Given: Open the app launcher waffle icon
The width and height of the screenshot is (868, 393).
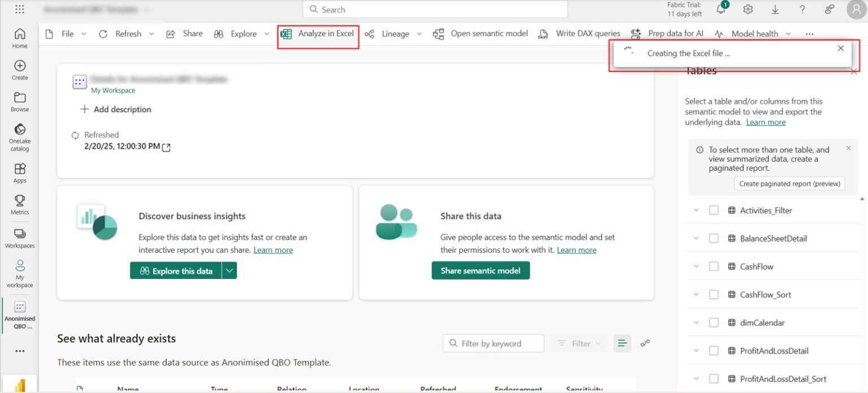Looking at the screenshot, I should [20, 10].
